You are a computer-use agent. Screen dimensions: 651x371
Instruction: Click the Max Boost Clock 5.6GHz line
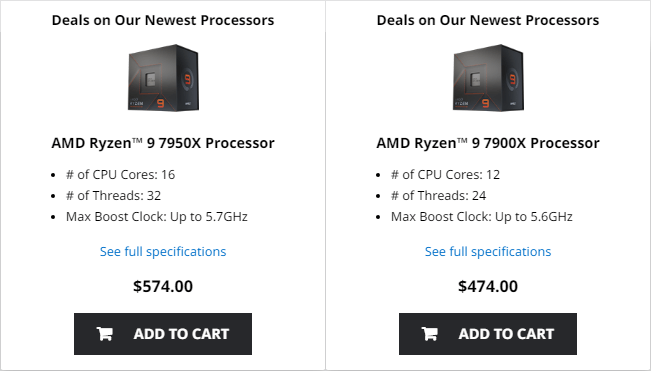[x=482, y=217]
